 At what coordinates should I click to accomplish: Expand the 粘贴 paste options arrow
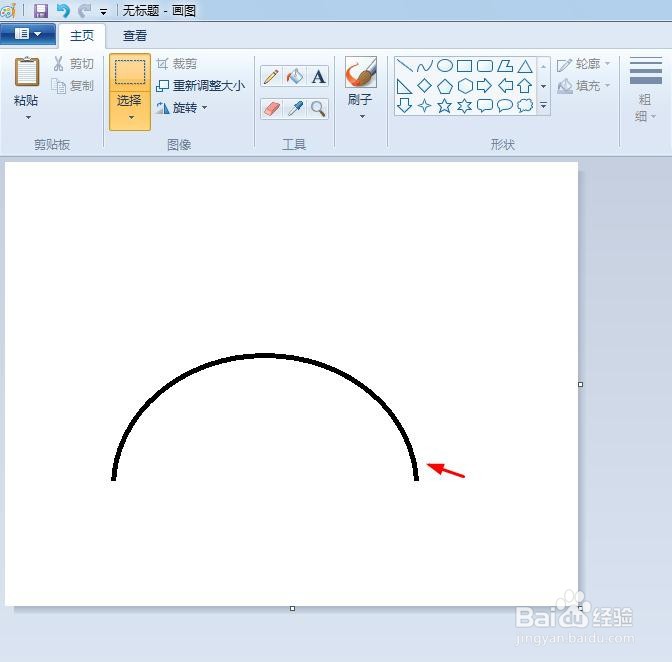pyautogui.click(x=28, y=117)
